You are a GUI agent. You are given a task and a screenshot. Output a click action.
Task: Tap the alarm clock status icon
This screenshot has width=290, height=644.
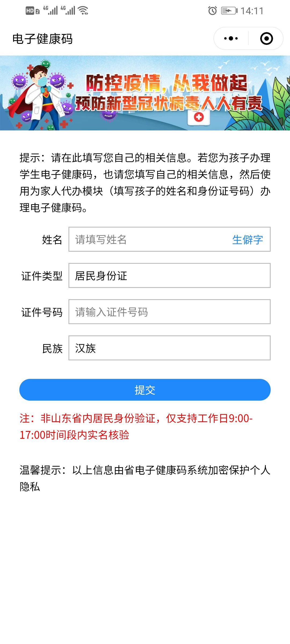point(212,11)
